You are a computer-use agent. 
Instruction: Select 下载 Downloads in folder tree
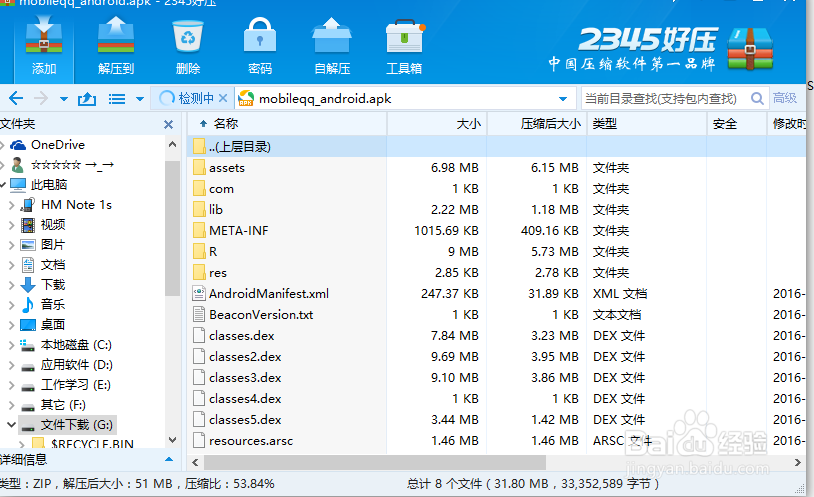[x=53, y=285]
